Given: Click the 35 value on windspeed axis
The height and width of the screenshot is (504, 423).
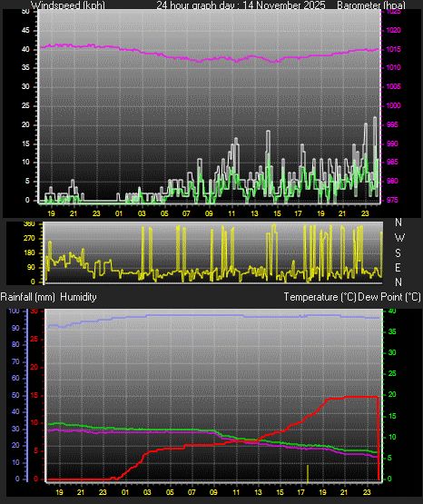Looking at the screenshot, I should tap(25, 67).
